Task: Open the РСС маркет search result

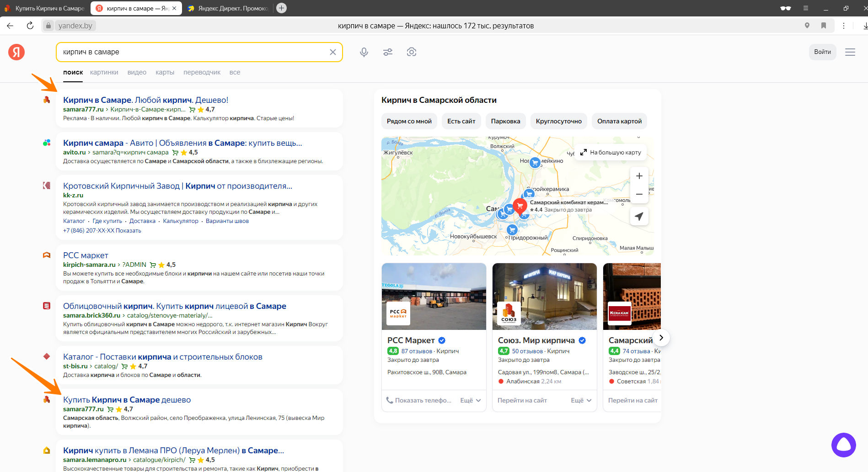Action: (x=86, y=255)
